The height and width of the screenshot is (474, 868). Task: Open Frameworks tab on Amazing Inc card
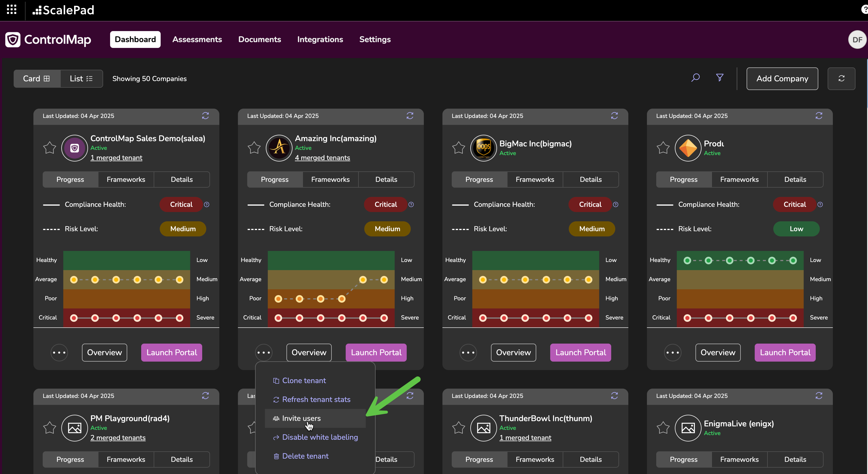(330, 179)
